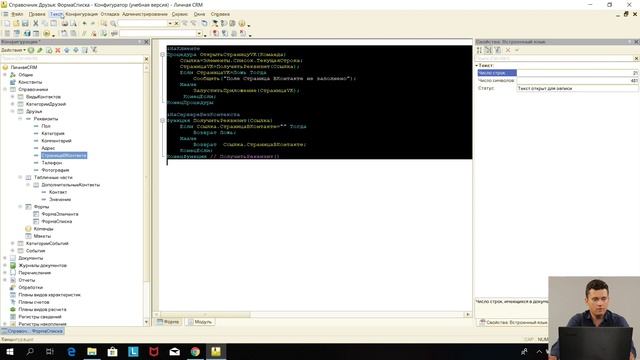The height and width of the screenshot is (360, 640).
Task: Click the Windows Start button
Action: click(x=9, y=351)
